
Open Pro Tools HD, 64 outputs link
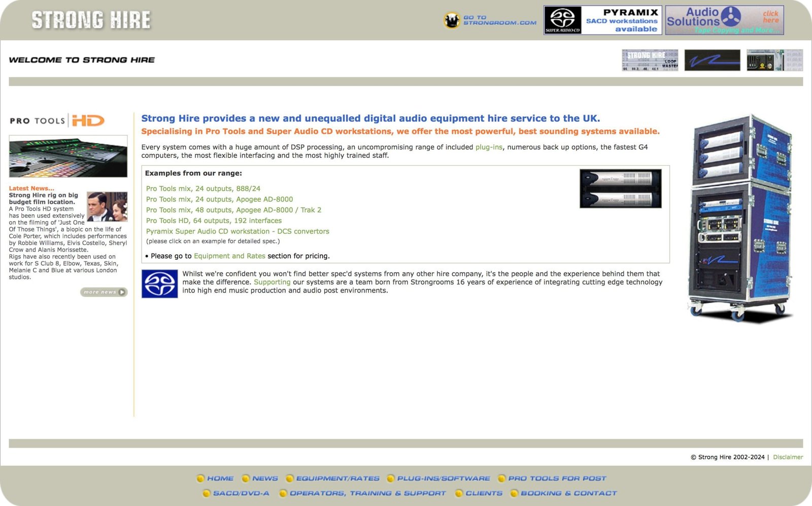[x=214, y=221]
